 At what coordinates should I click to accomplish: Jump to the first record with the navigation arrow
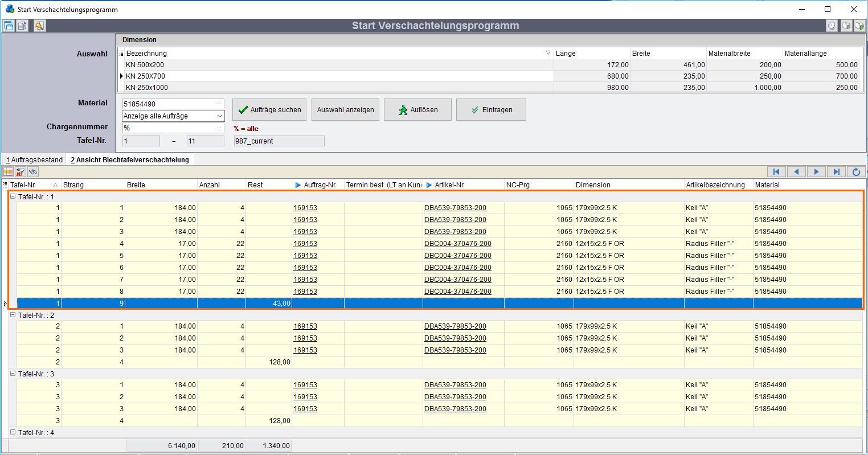776,171
